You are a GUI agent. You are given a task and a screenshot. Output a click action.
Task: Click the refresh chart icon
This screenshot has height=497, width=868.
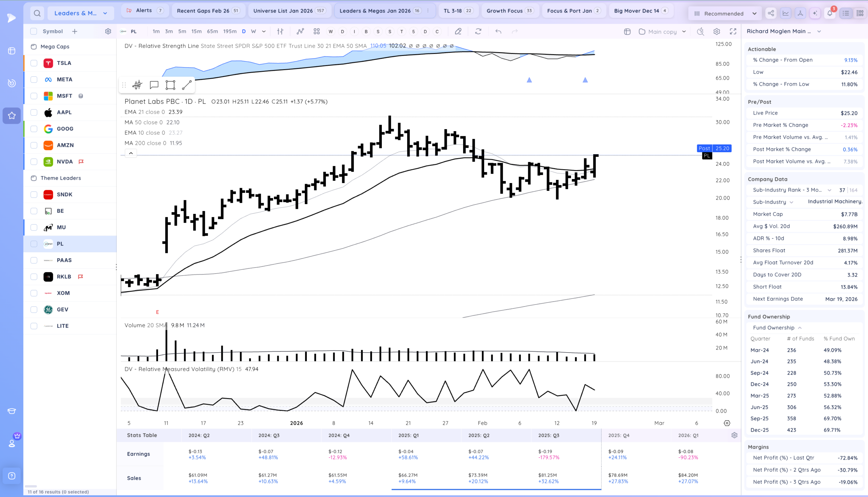[x=478, y=32]
